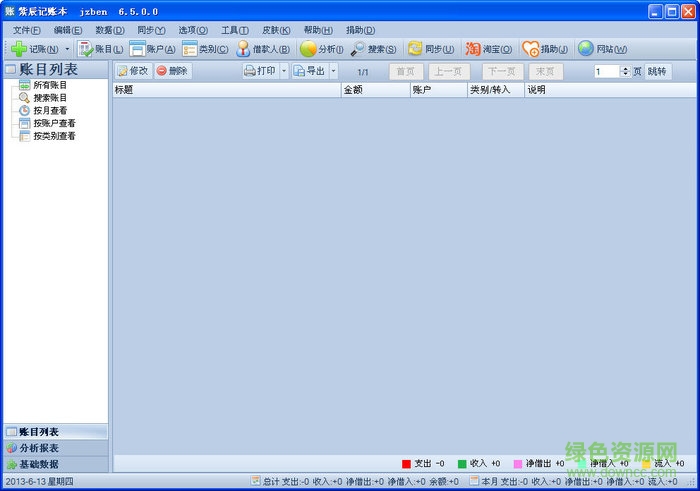Image resolution: width=700 pixels, height=491 pixels.
Task: Click the 淘宝 toolbar icon
Action: point(473,49)
